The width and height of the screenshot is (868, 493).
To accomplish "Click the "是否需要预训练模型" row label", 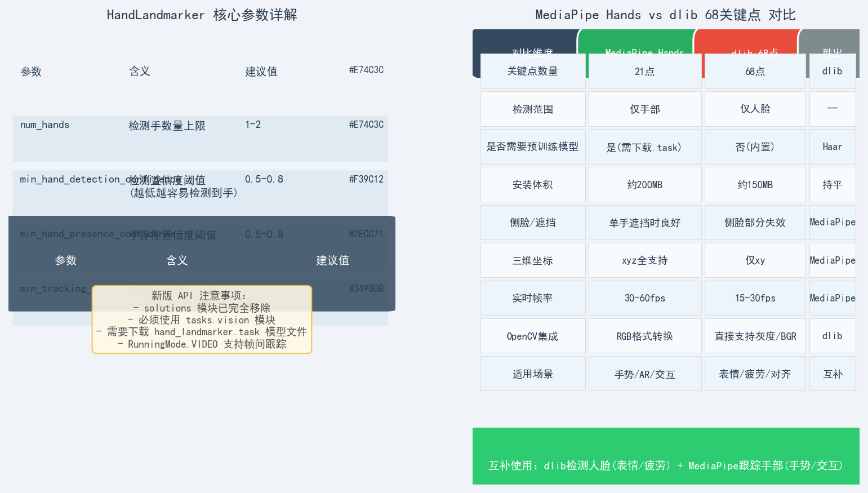I will [x=533, y=147].
